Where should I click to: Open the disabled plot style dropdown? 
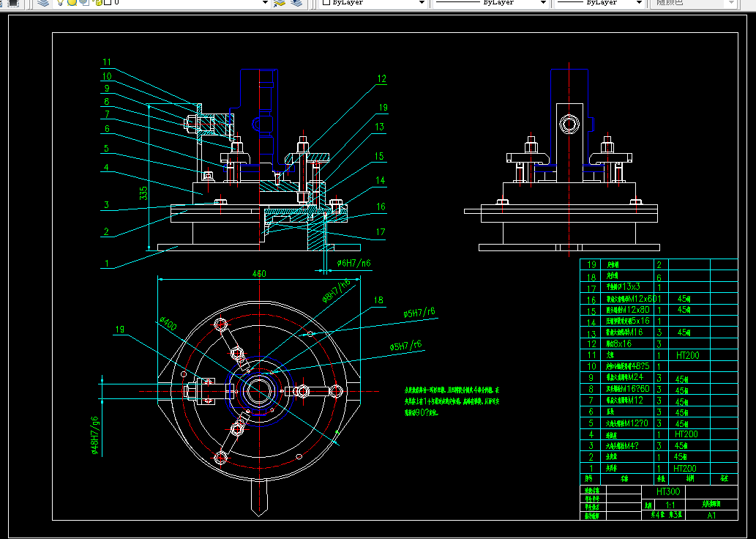click(x=695, y=2)
